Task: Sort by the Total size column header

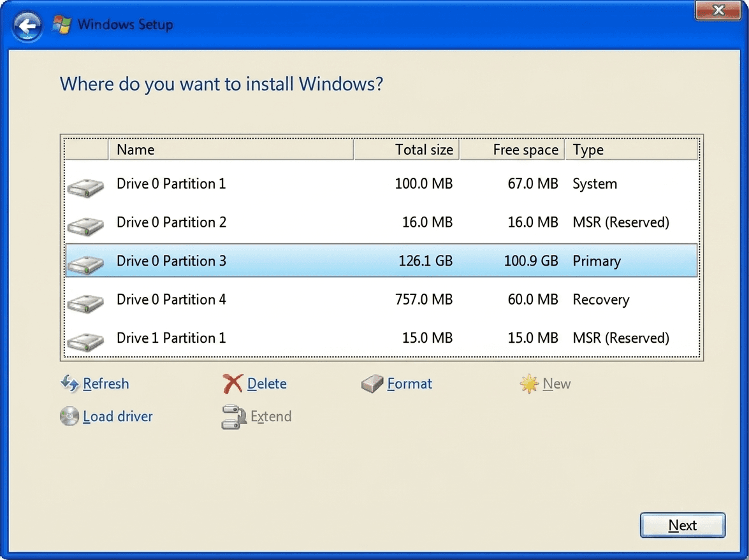Action: click(x=407, y=150)
